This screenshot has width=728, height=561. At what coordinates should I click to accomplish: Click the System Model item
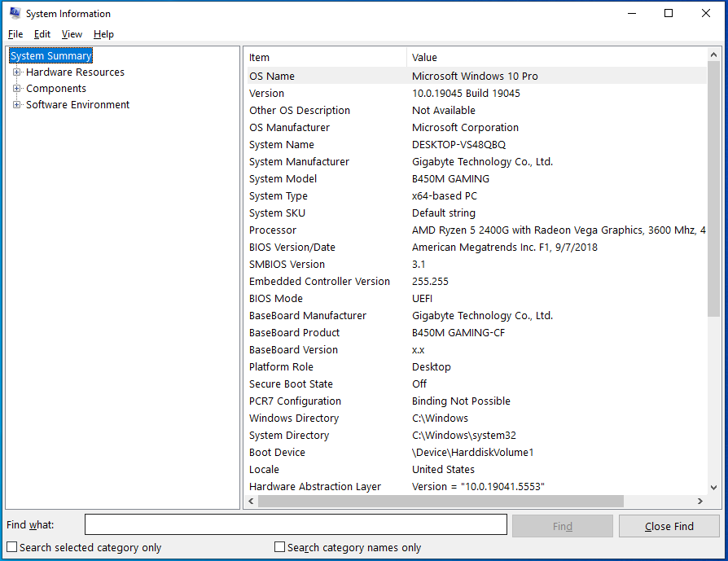click(283, 179)
